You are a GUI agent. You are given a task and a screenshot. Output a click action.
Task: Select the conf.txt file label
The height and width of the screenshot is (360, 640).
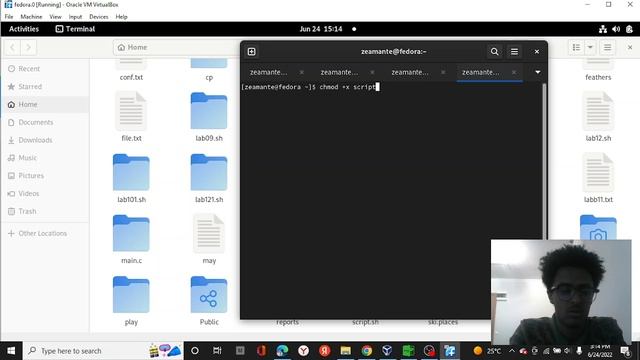click(x=131, y=77)
